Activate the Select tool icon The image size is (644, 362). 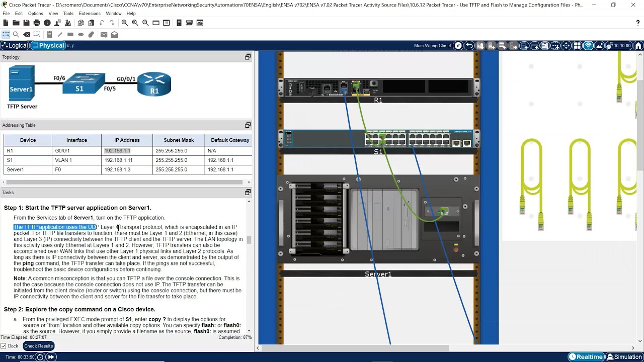pos(6,35)
